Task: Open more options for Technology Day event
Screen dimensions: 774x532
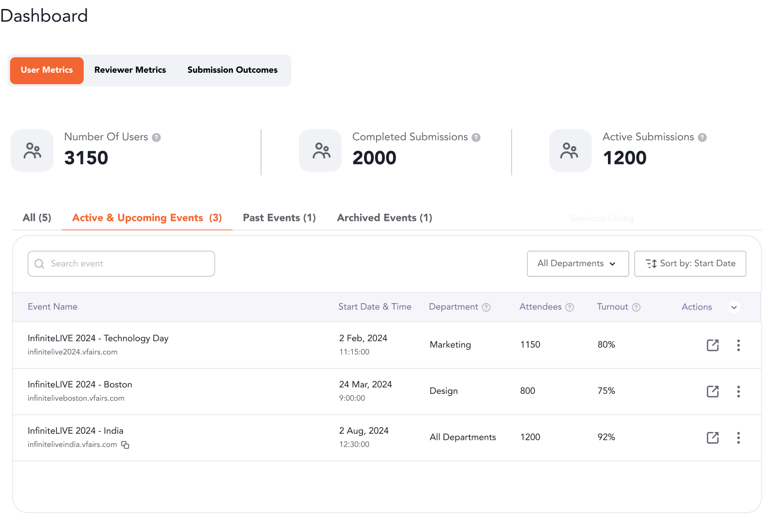Action: (x=738, y=345)
